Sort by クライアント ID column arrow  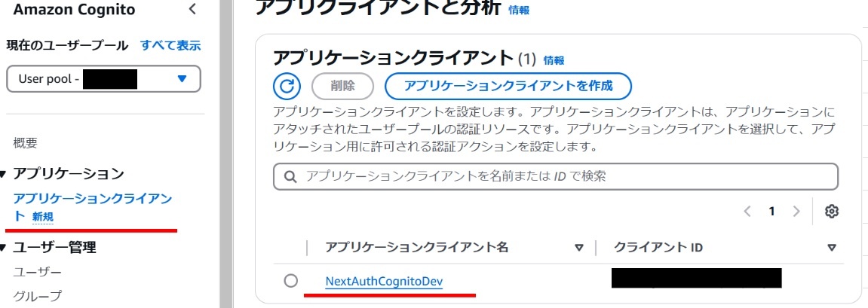(x=832, y=248)
